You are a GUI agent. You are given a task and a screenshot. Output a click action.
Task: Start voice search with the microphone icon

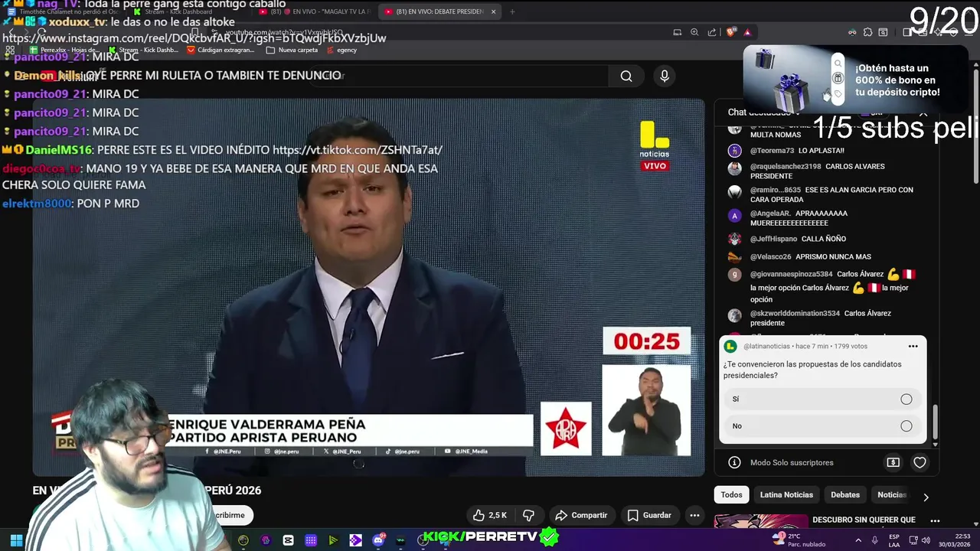[665, 76]
